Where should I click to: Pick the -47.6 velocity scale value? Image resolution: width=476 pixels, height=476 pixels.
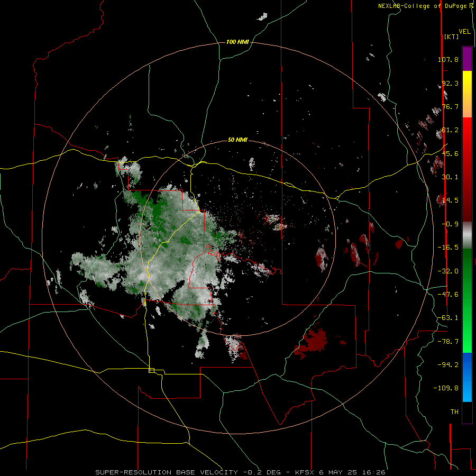[448, 295]
